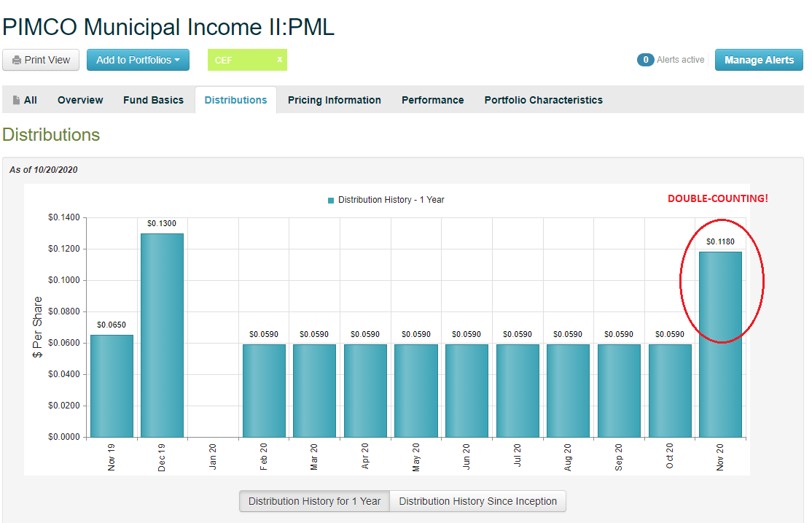Click the Nov 20 bar
This screenshot has width=812, height=523.
[x=720, y=345]
